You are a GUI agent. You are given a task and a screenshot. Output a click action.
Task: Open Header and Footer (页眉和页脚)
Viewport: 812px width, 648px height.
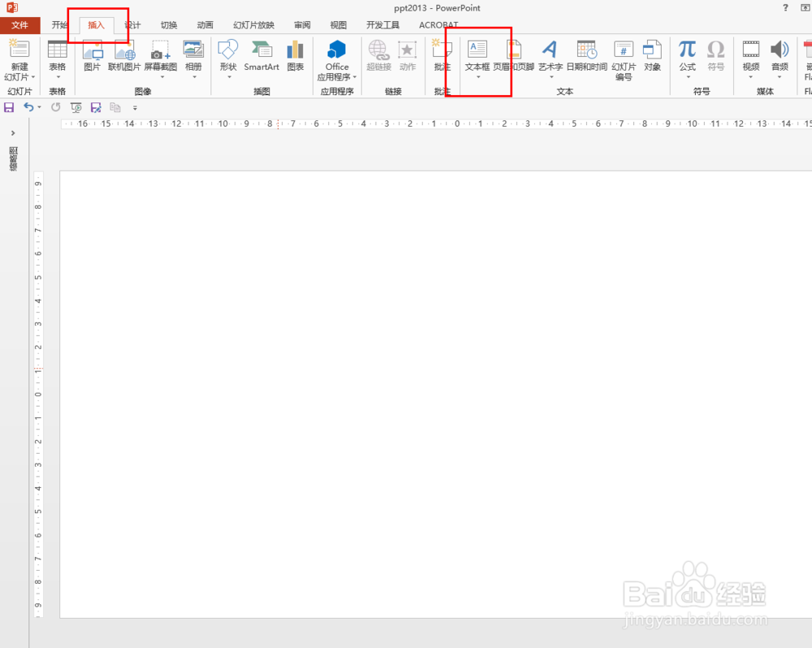pos(513,56)
